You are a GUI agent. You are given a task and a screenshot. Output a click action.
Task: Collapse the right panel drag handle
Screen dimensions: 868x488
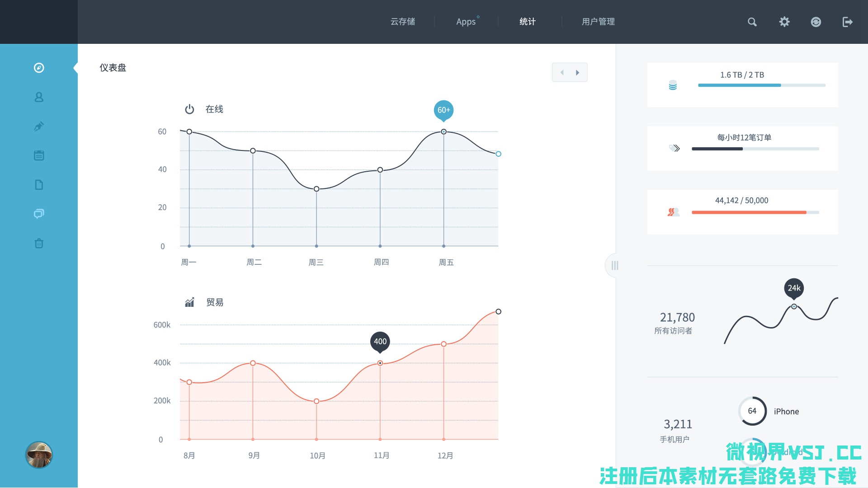click(x=614, y=266)
